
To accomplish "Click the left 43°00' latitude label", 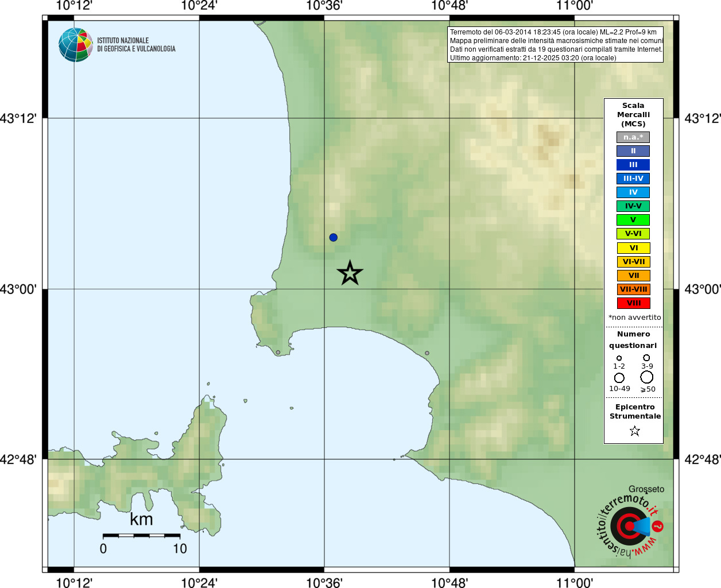I will pos(18,289).
